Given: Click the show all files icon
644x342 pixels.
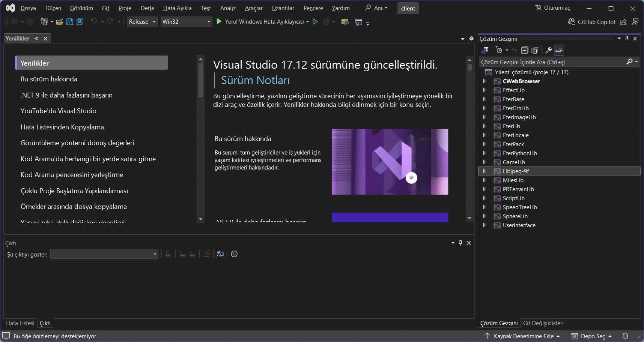Looking at the screenshot, I should 535,50.
